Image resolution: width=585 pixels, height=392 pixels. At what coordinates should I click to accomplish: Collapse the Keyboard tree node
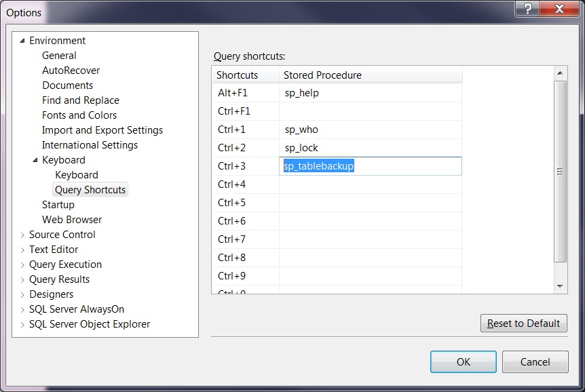[x=35, y=160]
